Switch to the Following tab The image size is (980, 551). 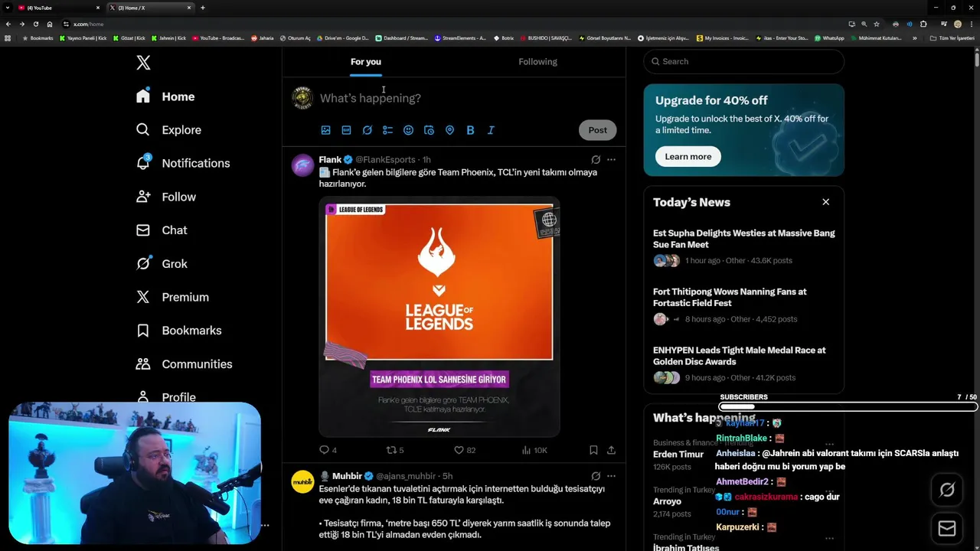(537, 62)
